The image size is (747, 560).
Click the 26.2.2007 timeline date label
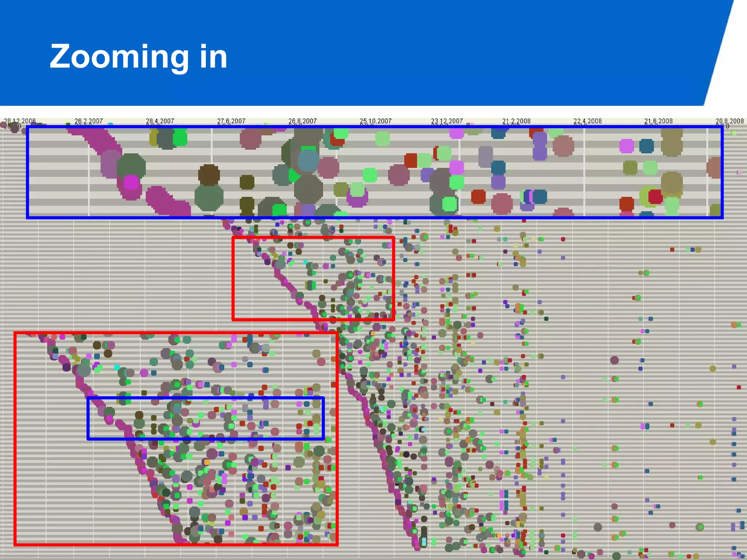(x=89, y=121)
